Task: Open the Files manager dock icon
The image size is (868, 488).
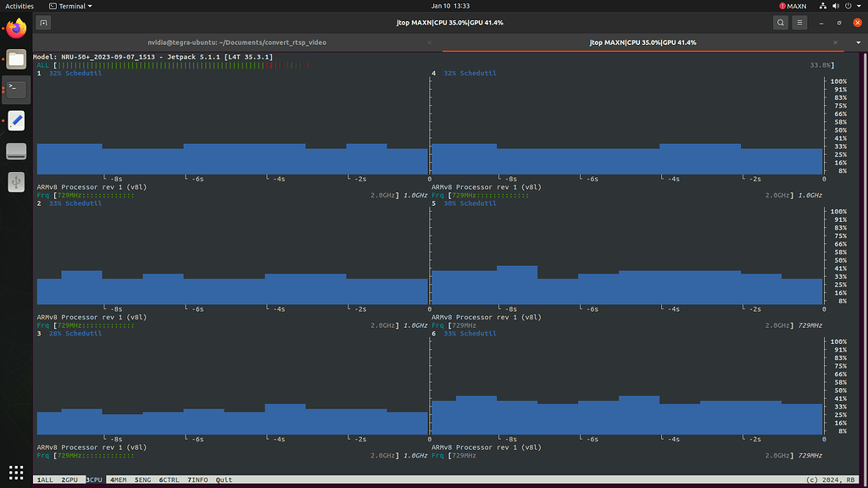Action: [x=16, y=59]
